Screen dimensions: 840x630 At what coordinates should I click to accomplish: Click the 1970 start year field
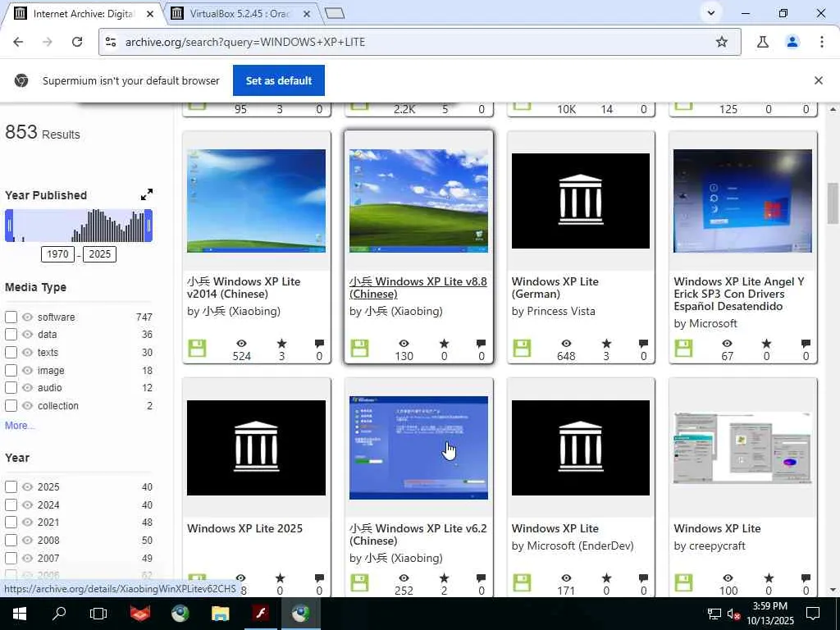[x=57, y=254]
